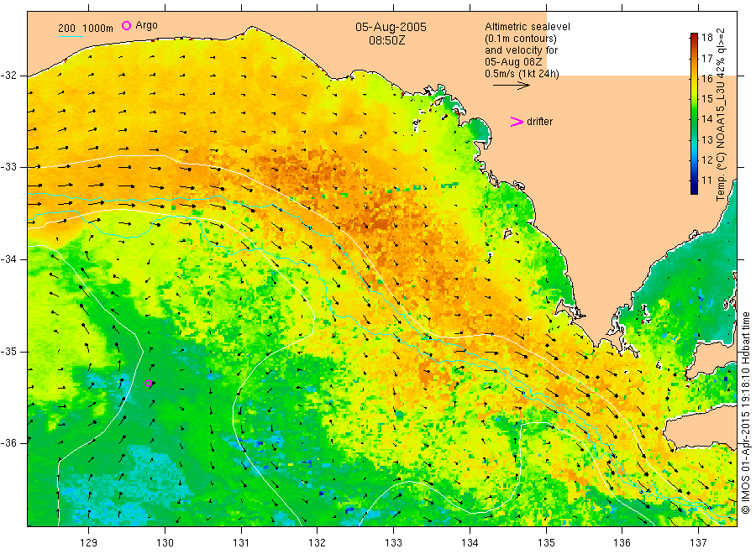Click the 'Altimetric sealevel' caption text

point(527,27)
